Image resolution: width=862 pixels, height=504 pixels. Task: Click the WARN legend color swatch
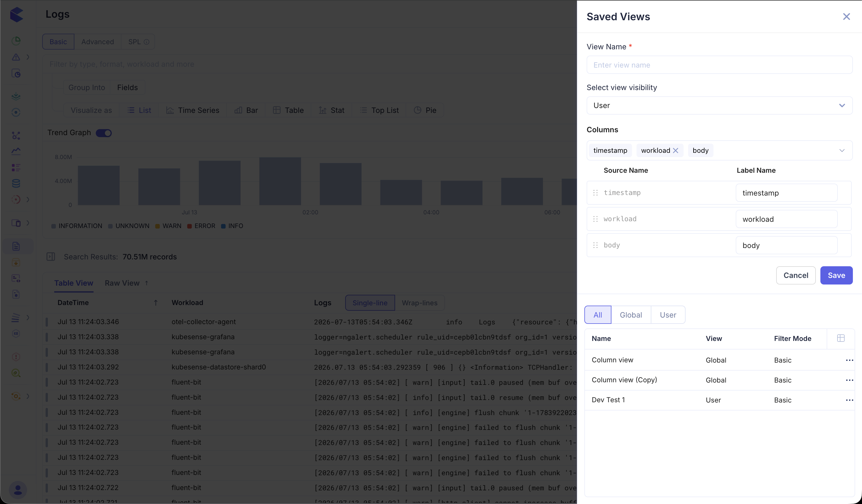coord(157,226)
